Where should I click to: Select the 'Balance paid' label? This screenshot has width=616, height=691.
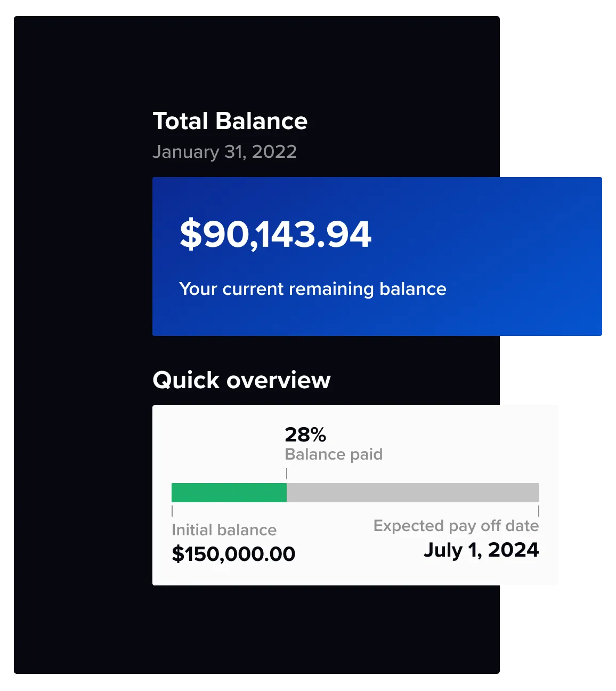(334, 454)
